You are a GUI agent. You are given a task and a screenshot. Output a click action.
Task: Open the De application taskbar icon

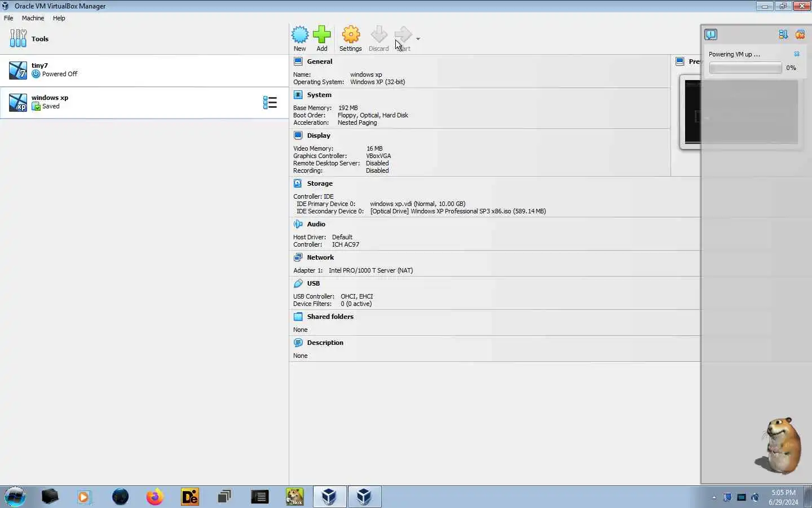point(190,497)
